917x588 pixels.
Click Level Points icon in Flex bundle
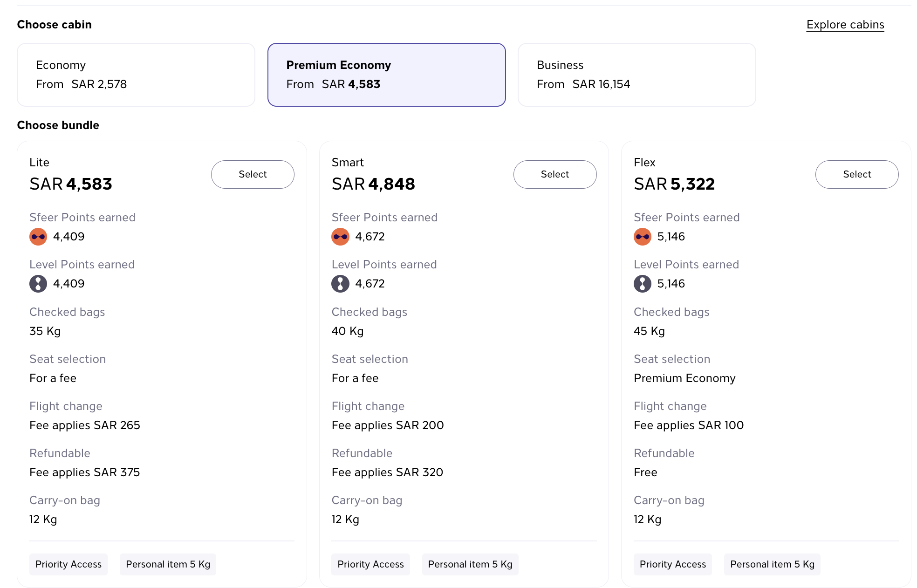click(643, 284)
